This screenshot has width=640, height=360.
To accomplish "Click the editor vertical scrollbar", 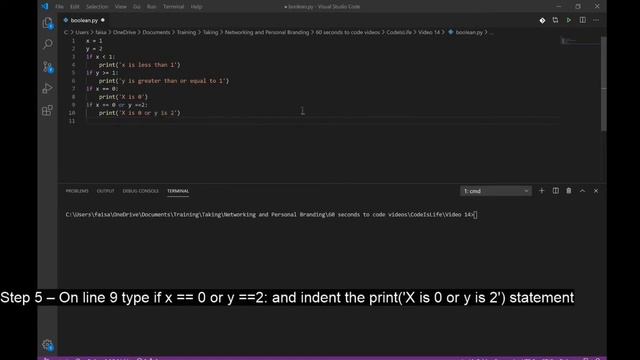I will (604, 84).
